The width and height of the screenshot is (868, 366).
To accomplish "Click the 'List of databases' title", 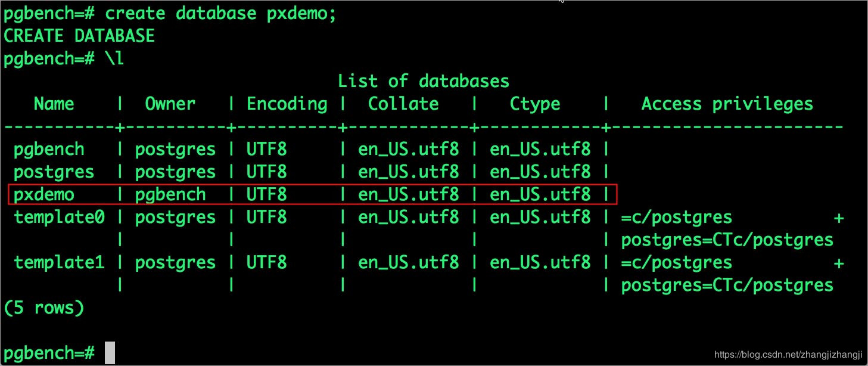I will click(424, 81).
